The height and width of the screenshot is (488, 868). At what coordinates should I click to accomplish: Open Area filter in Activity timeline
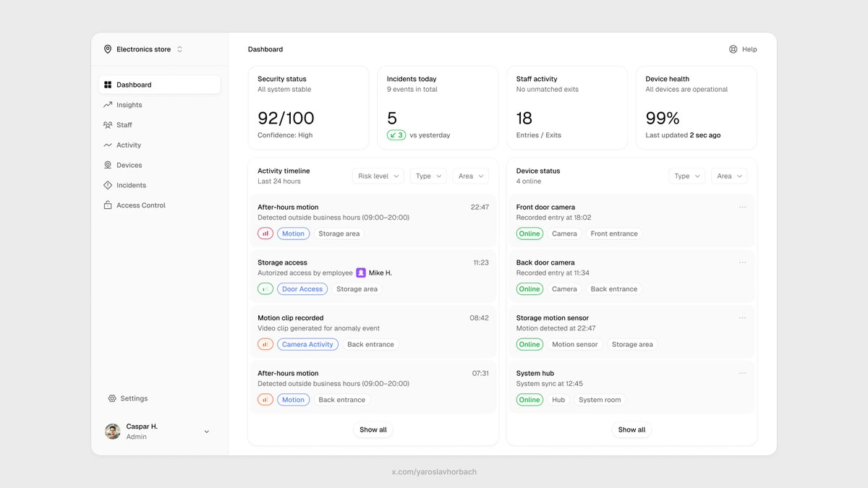tap(471, 176)
